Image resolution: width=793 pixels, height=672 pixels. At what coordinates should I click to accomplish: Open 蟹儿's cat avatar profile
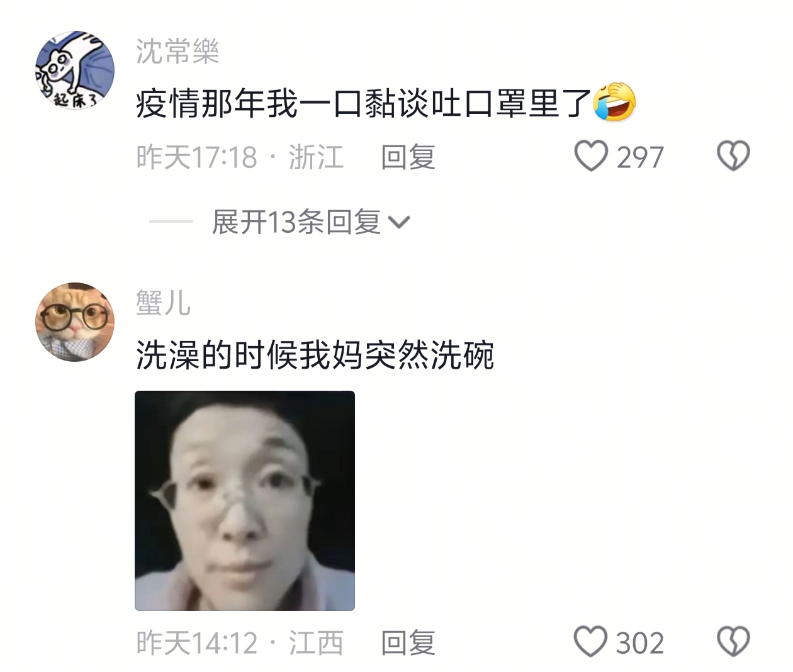(74, 322)
